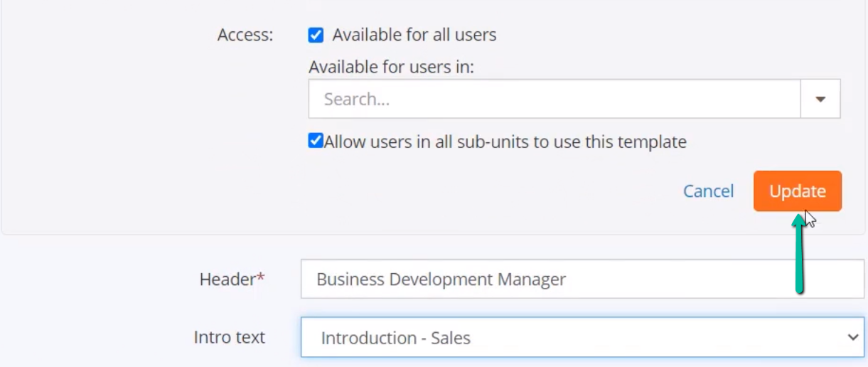Click the Access: field label
Image resolution: width=868 pixels, height=367 pixels.
pos(245,36)
